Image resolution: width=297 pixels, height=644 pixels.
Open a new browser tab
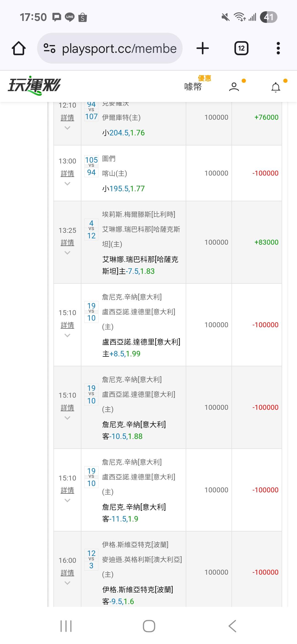tap(203, 48)
